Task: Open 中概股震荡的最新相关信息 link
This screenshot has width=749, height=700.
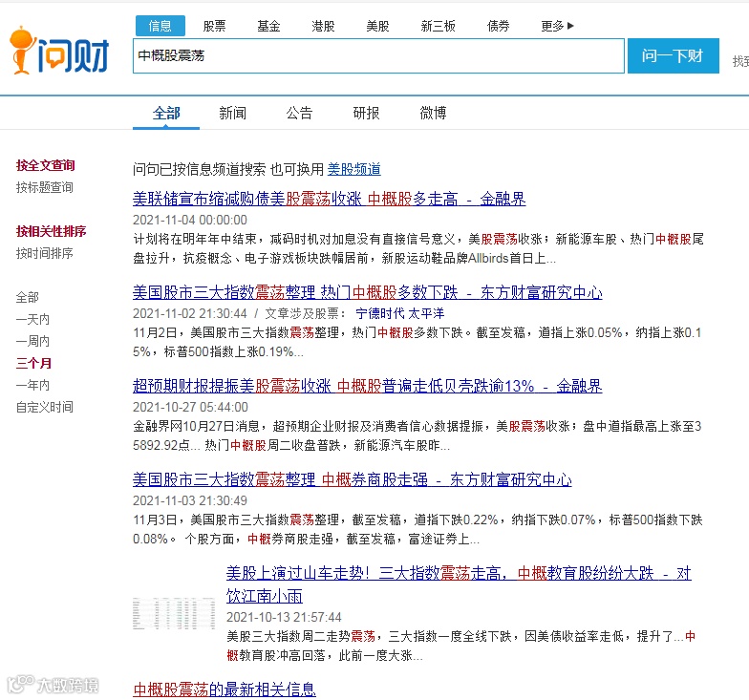Action: coord(224,689)
